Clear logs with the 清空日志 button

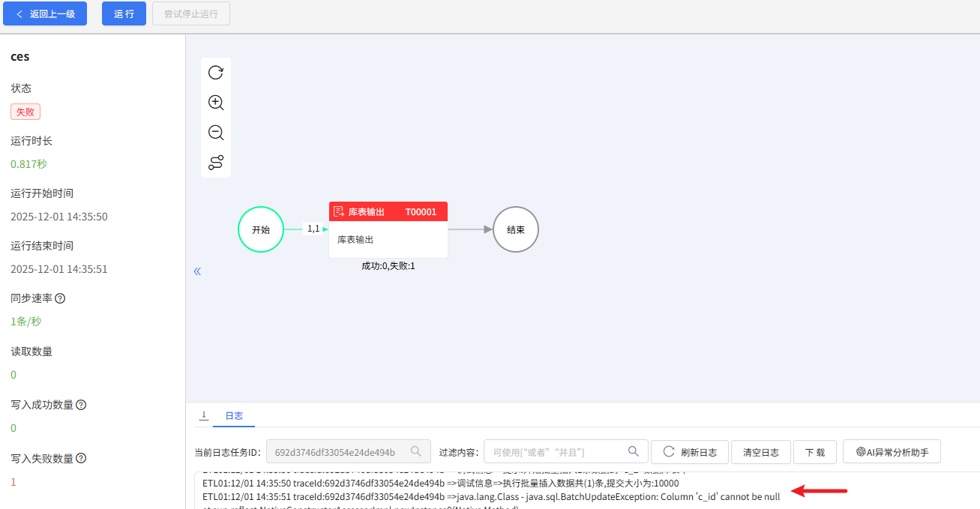pos(760,451)
